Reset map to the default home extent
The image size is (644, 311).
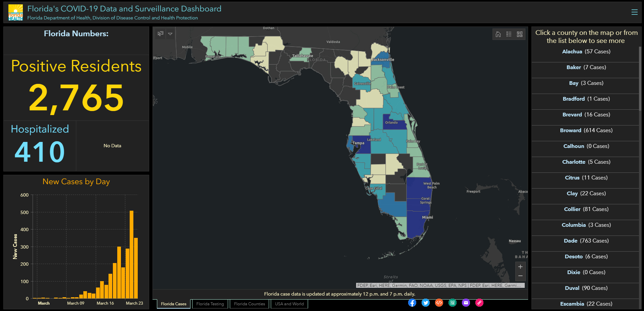click(498, 34)
